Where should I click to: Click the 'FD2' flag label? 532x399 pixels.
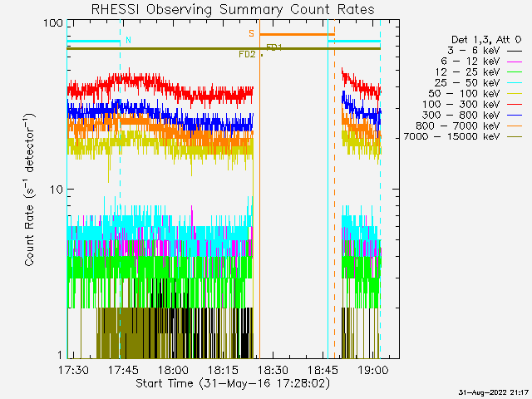pos(247,55)
